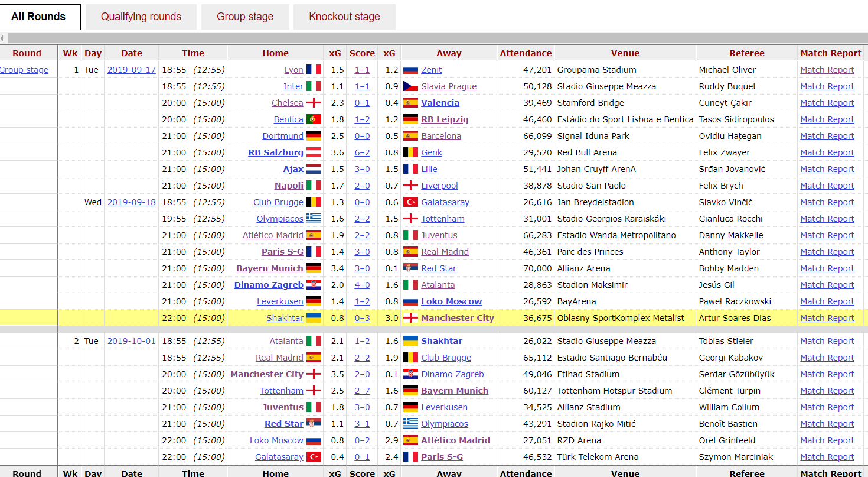
Task: Click the Ukrainian flag beside Shakhtar home team
Action: tap(314, 318)
